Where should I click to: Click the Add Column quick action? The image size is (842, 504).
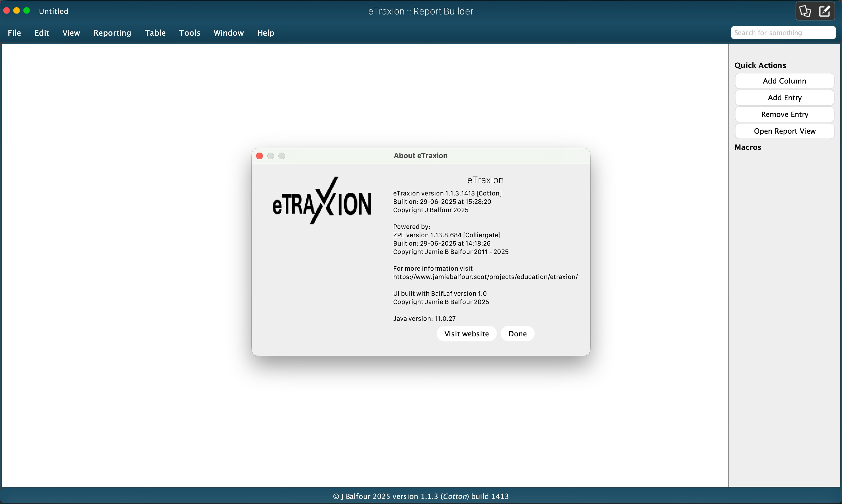coord(785,81)
